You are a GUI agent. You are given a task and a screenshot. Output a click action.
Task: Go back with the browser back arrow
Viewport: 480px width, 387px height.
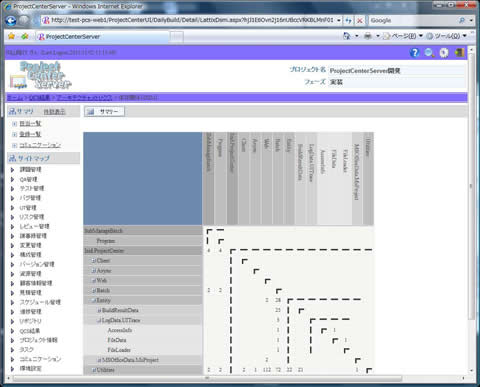pyautogui.click(x=11, y=21)
